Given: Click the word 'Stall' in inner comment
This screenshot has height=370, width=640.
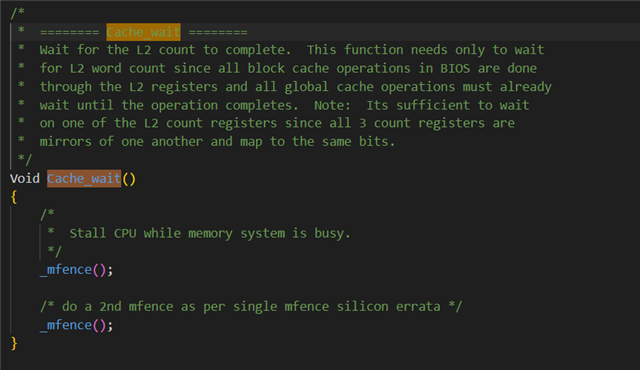Looking at the screenshot, I should pos(87,233).
